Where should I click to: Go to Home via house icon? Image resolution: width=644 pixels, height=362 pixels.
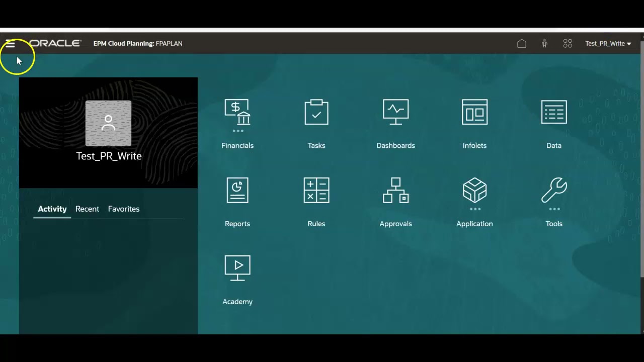click(522, 44)
